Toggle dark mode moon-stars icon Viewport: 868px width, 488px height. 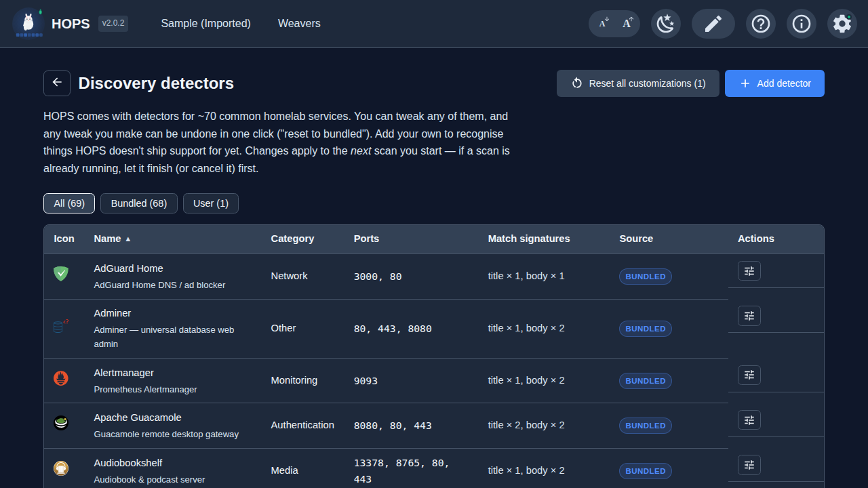click(666, 24)
